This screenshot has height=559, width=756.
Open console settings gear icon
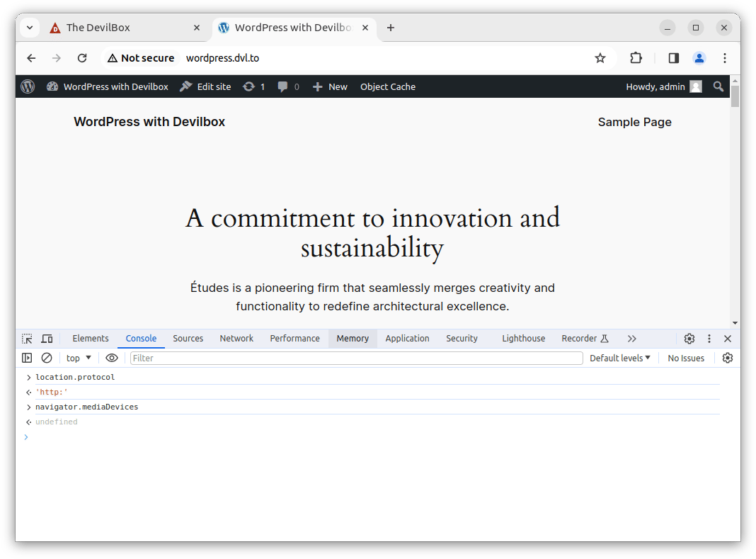point(727,358)
